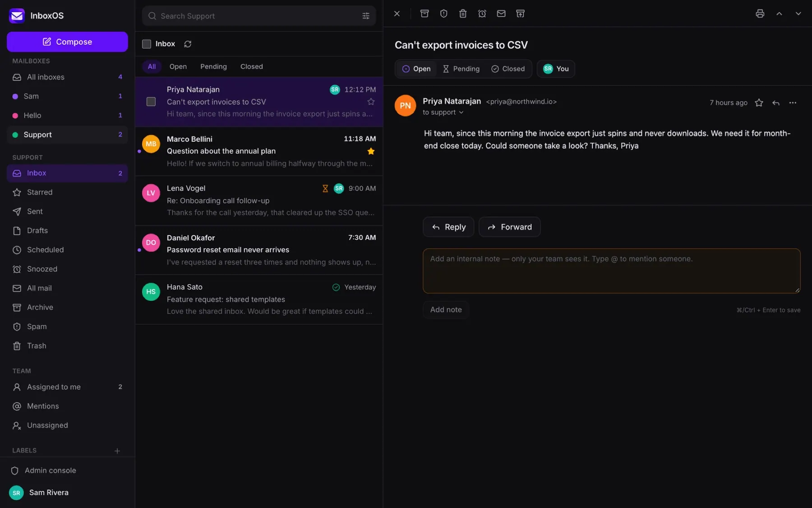Click the move-to-inbox icon in the toolbar
The width and height of the screenshot is (812, 508).
click(x=520, y=14)
